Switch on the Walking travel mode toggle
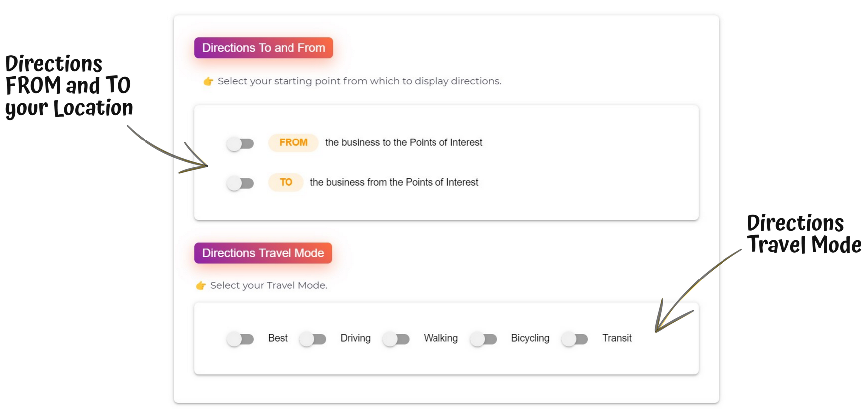868x419 pixels. 396,339
